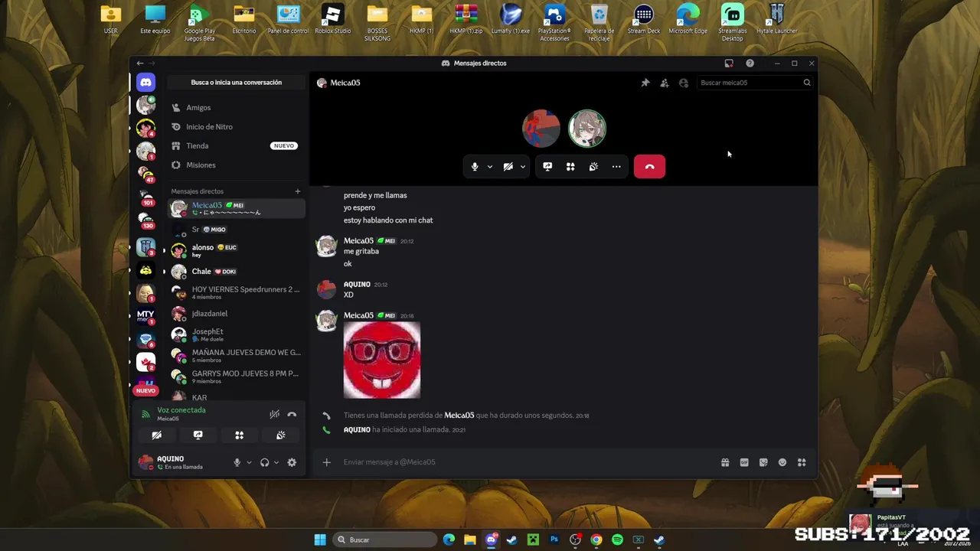Click message attachment plus button
980x551 pixels.
pos(326,462)
